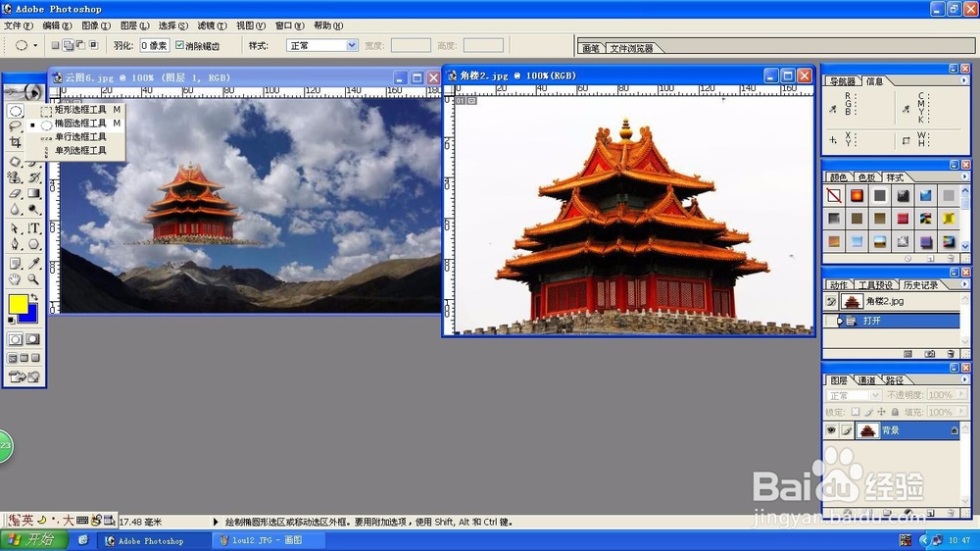Select the Eyedropper tool

[33, 264]
